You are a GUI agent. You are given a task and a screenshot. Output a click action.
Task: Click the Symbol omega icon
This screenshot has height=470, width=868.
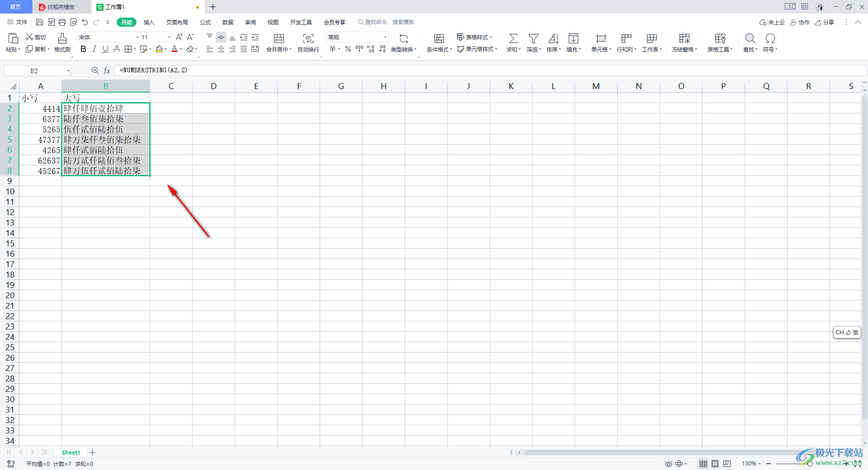pyautogui.click(x=770, y=38)
